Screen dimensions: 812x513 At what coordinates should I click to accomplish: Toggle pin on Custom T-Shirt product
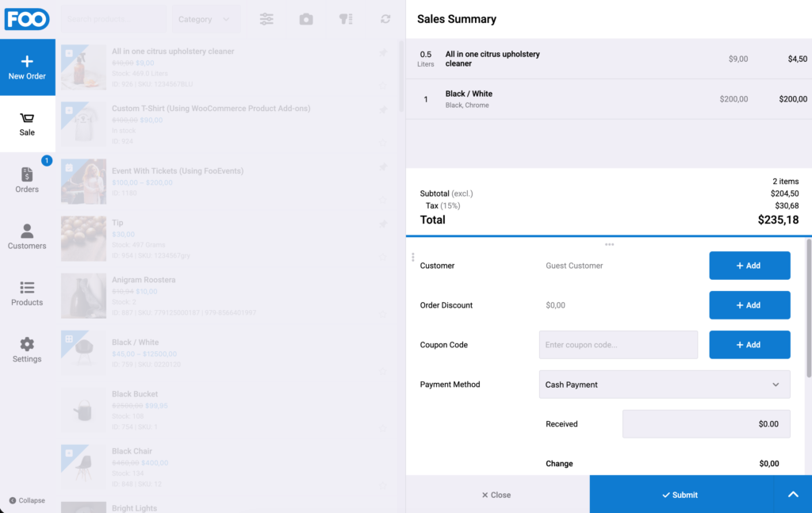[383, 109]
